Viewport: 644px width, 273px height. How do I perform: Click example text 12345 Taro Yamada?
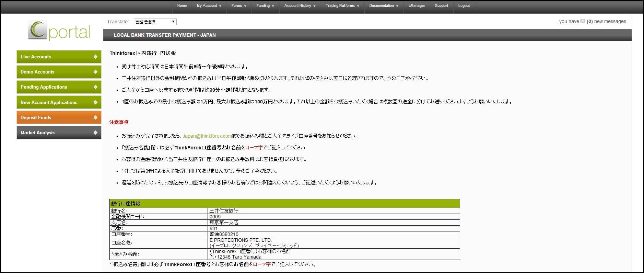point(239,257)
